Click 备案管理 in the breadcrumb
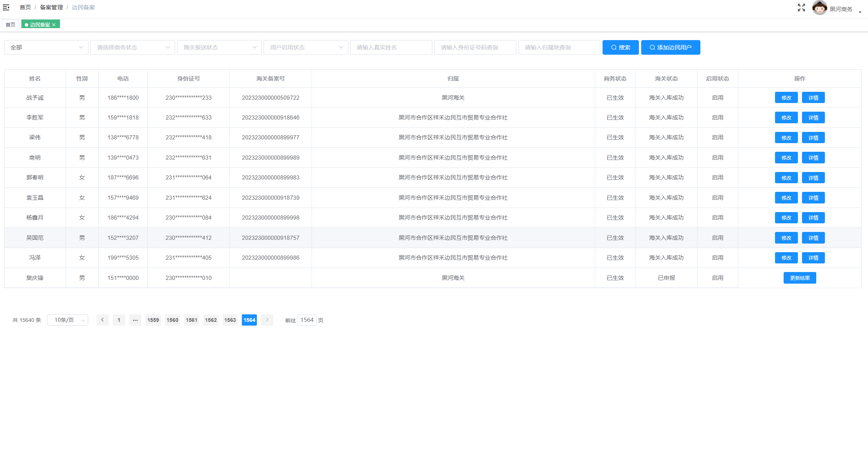 (51, 7)
